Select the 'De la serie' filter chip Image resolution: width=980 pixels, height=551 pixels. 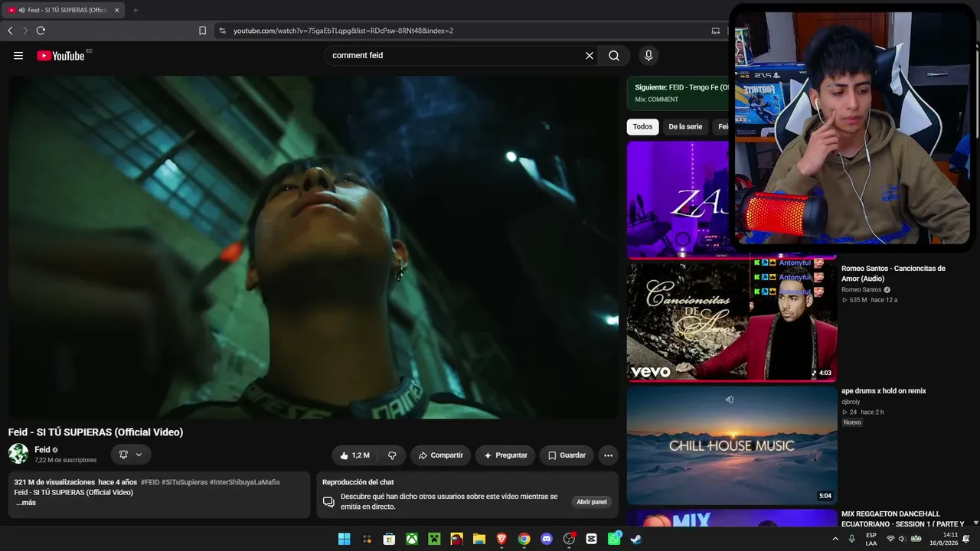685,127
